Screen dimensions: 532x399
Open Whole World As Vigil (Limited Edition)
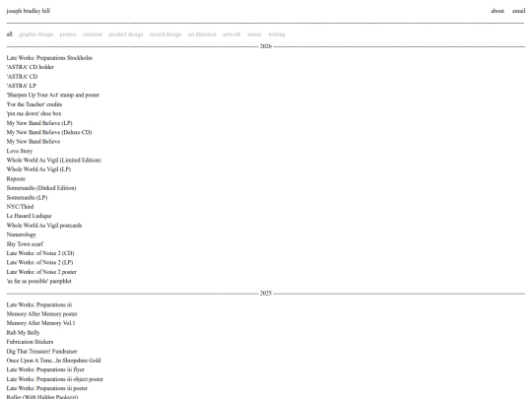coord(53,161)
